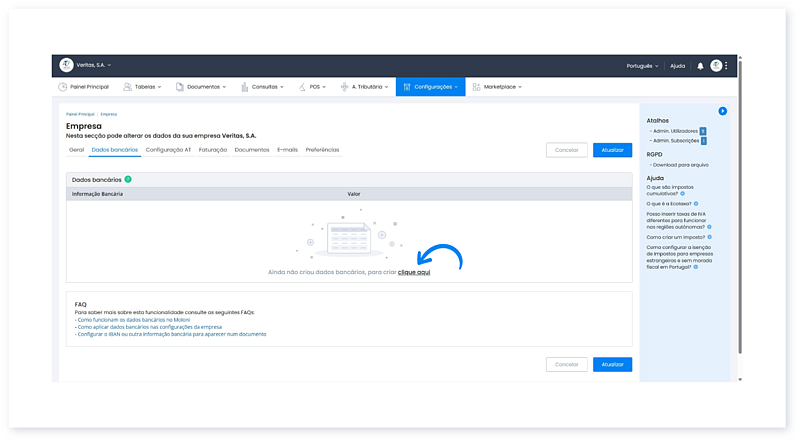This screenshot has width=800, height=442.
Task: Click the A. Tributária icon
Action: click(344, 87)
